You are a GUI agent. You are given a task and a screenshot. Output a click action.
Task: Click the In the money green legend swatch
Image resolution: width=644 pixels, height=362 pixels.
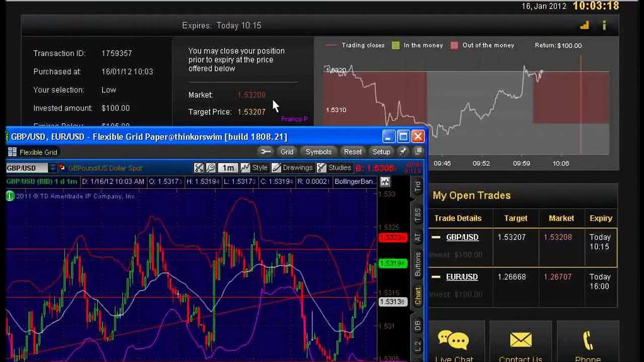point(395,45)
